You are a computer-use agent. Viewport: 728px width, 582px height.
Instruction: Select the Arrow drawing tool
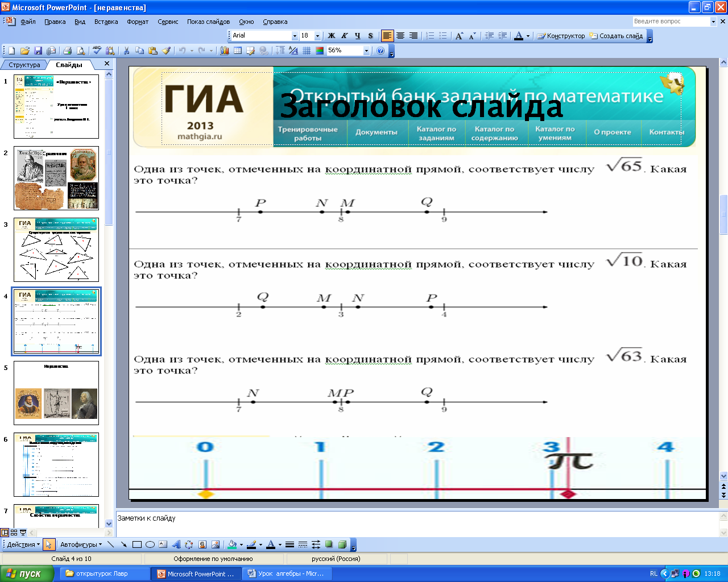tap(123, 544)
